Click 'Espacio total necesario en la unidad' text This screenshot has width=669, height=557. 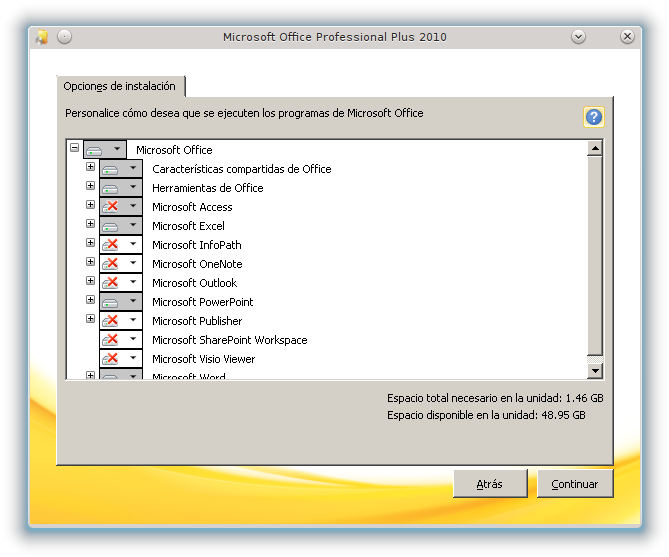tap(495, 398)
